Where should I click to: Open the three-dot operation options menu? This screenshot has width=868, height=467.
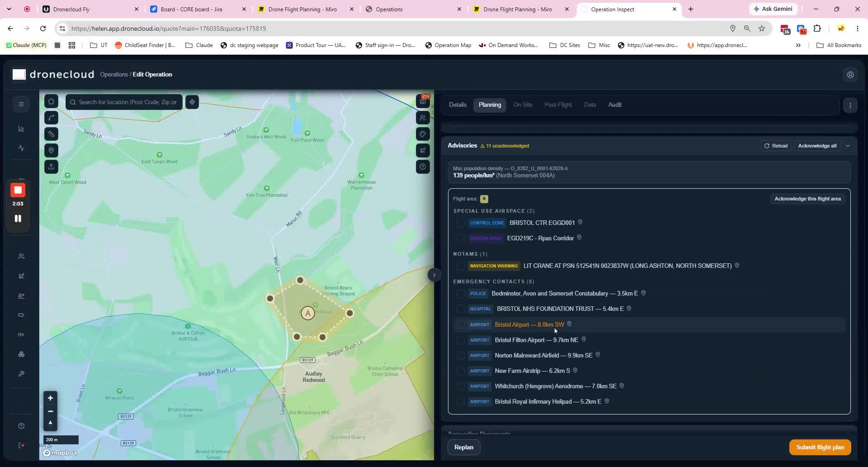(x=850, y=105)
